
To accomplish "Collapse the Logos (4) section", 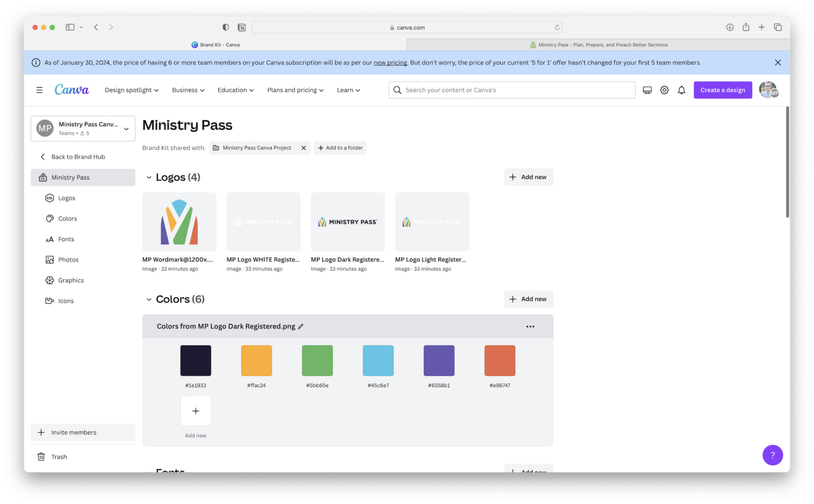I will coord(149,177).
